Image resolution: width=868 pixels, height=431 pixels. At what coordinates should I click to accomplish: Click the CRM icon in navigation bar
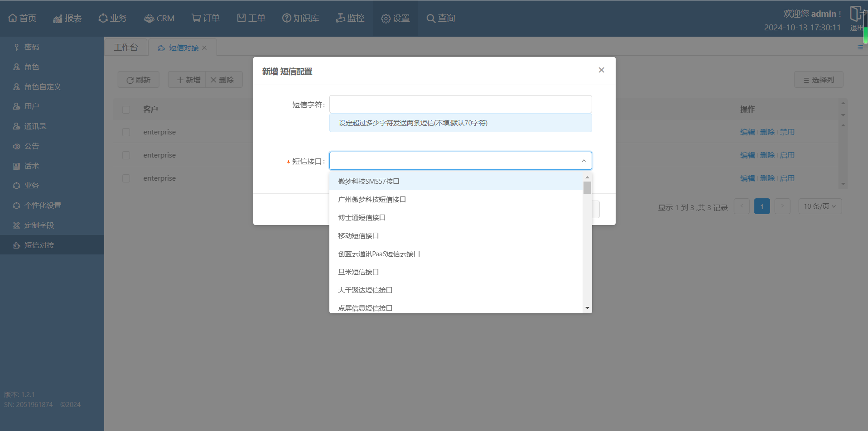pos(149,18)
